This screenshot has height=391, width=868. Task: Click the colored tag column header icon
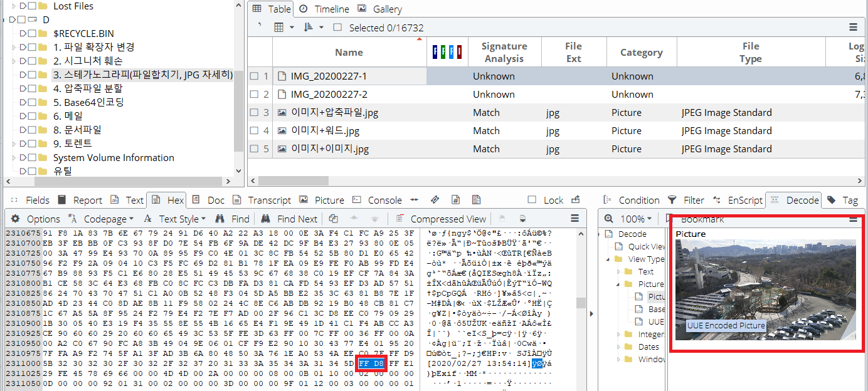coord(448,52)
